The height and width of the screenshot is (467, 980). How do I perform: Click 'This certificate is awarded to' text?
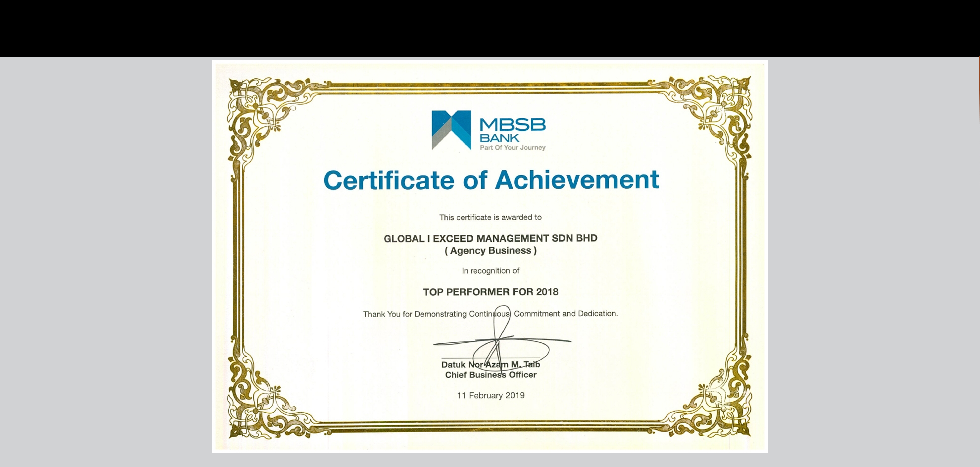(490, 217)
